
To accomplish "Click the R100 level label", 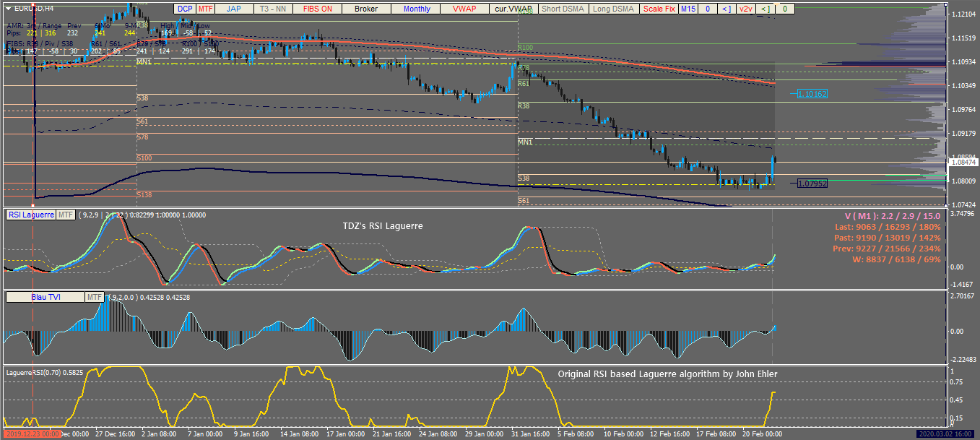I will point(525,48).
